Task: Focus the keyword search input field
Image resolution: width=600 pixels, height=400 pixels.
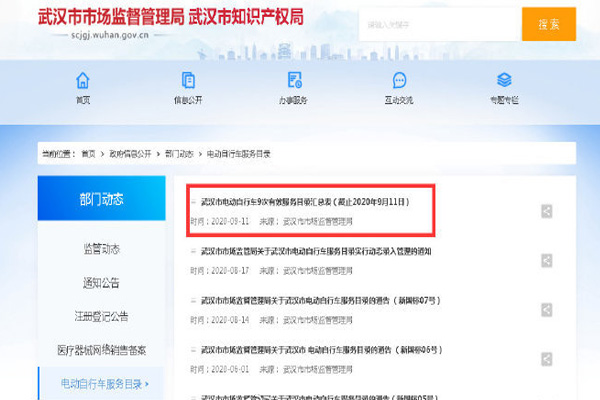Action: [440, 24]
